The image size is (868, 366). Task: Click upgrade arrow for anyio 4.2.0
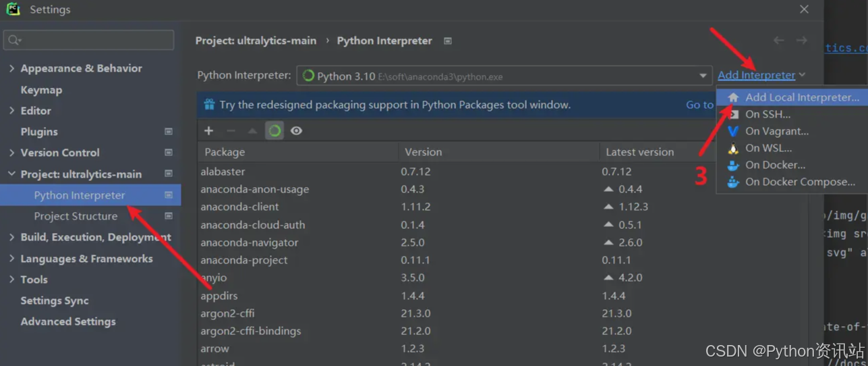pyautogui.click(x=608, y=278)
